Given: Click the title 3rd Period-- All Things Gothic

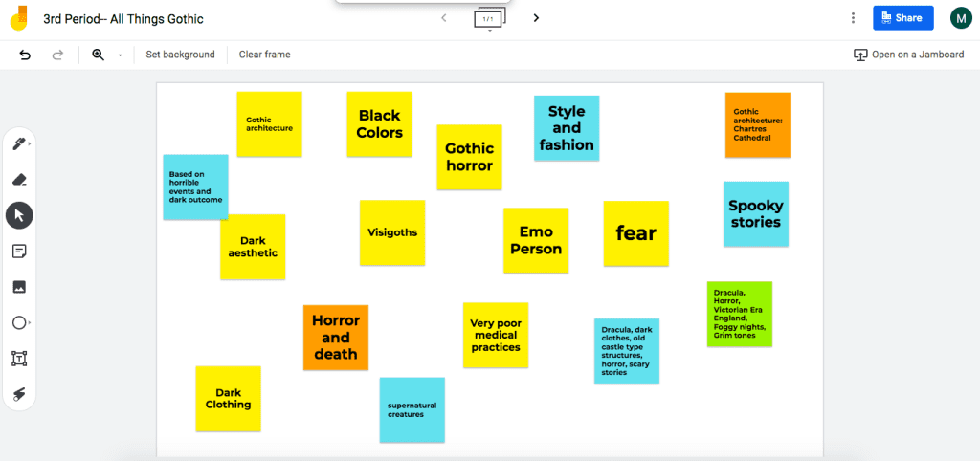Looking at the screenshot, I should click(x=123, y=19).
